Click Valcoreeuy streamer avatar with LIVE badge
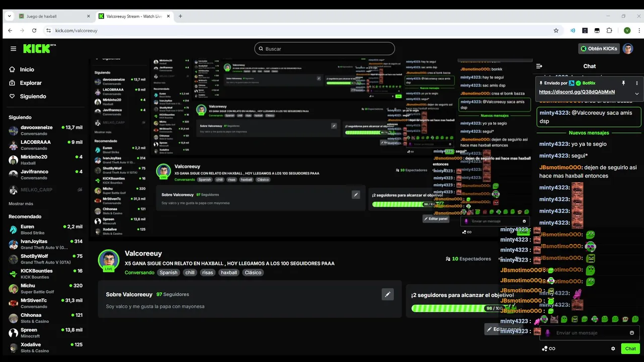Image resolution: width=644 pixels, height=362 pixels. (108, 260)
